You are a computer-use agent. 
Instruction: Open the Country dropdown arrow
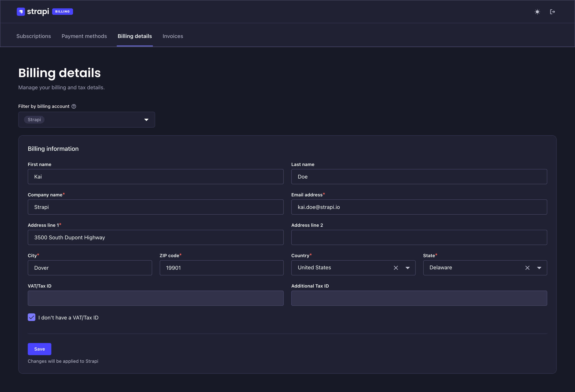pos(407,268)
